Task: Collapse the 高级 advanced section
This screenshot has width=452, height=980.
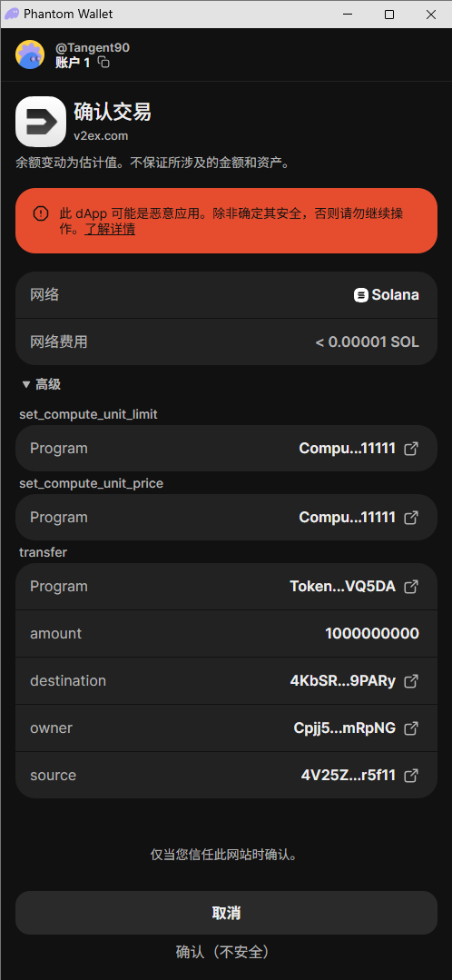Action: click(41, 384)
